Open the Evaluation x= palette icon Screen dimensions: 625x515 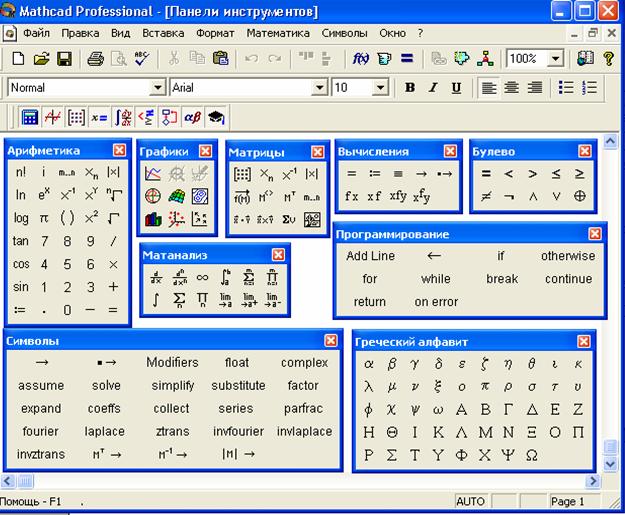tap(99, 117)
